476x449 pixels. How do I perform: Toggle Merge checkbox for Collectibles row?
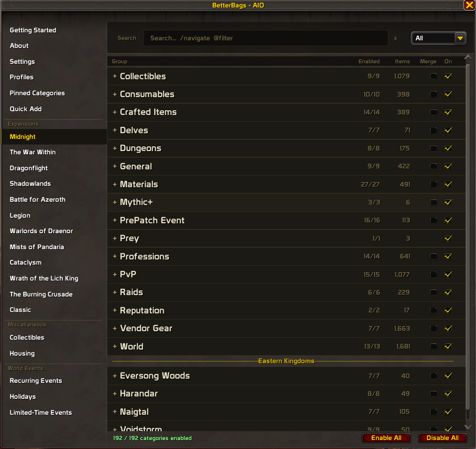[x=433, y=76]
